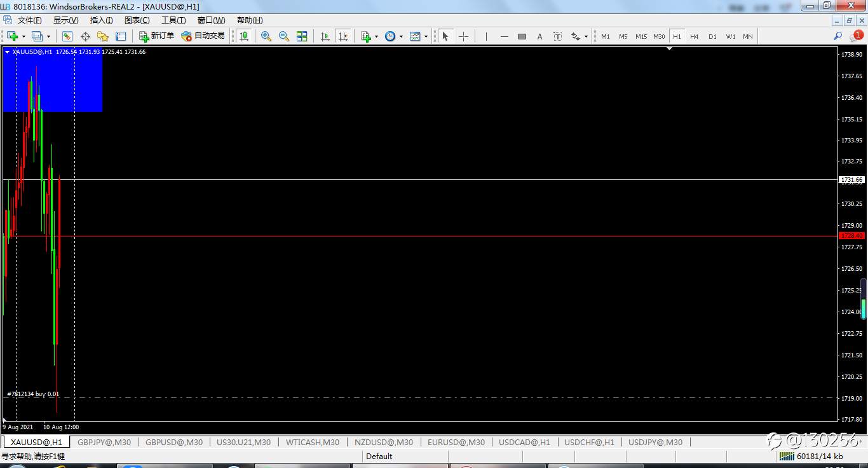Toggle chart shift button
The height and width of the screenshot is (468, 868).
click(x=343, y=36)
